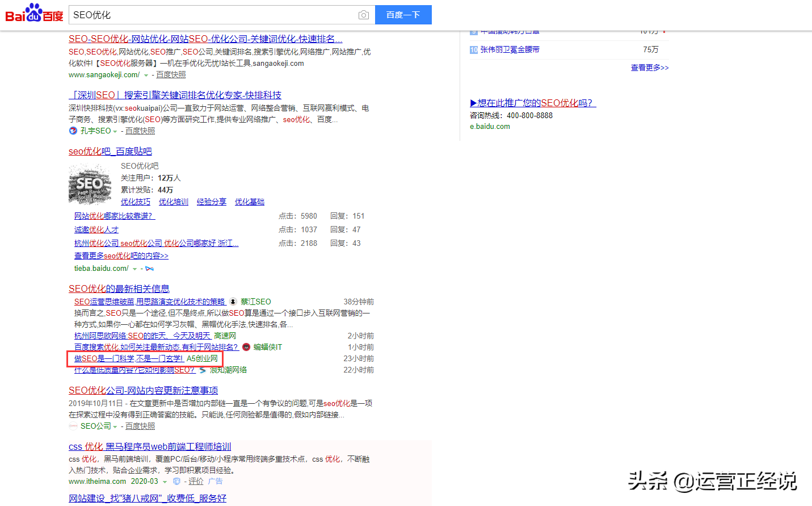Image resolution: width=812 pixels, height=506 pixels.
Task: Expand dropdown arrow after tieba.baidu.com
Action: click(x=134, y=269)
